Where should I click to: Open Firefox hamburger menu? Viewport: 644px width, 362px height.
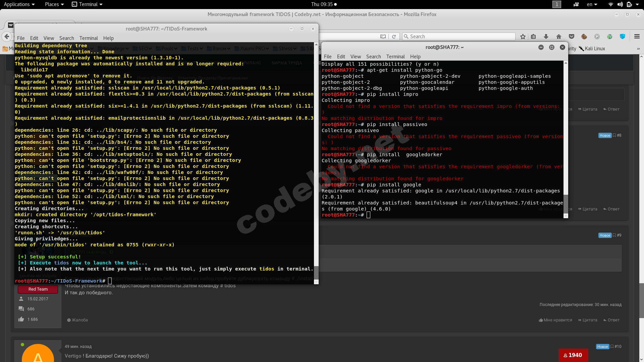click(x=637, y=37)
